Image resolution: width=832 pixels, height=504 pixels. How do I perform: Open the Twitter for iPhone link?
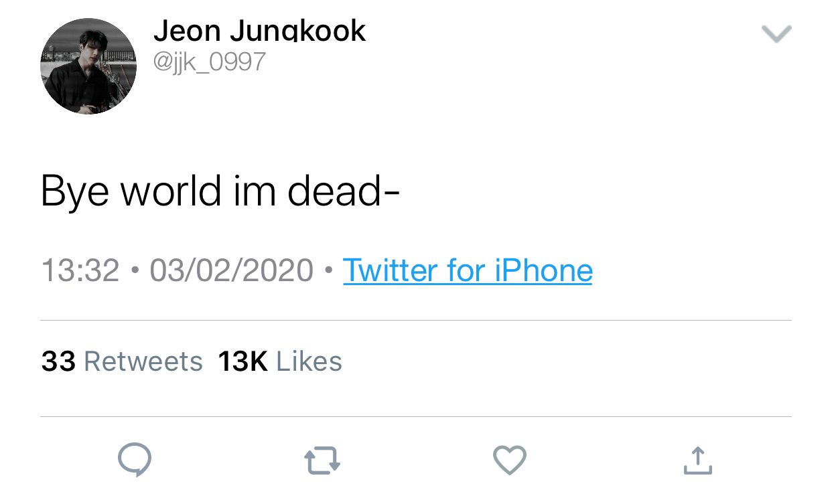(x=468, y=271)
